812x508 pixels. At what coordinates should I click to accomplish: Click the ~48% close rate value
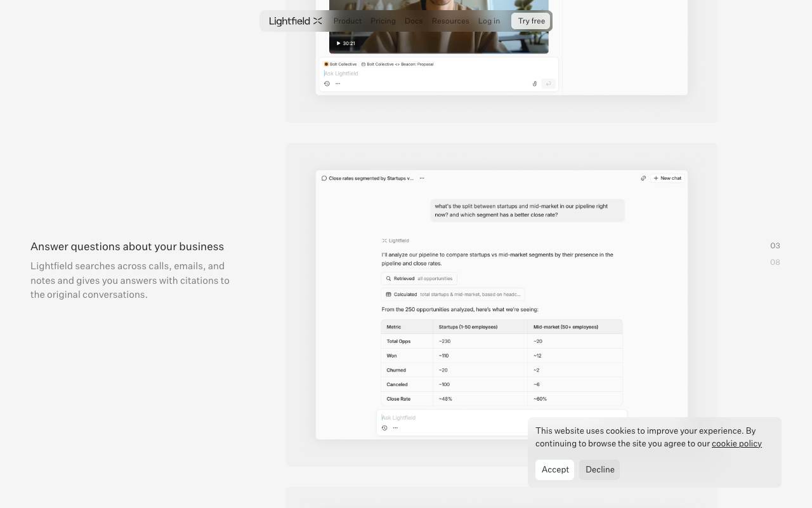(x=445, y=399)
